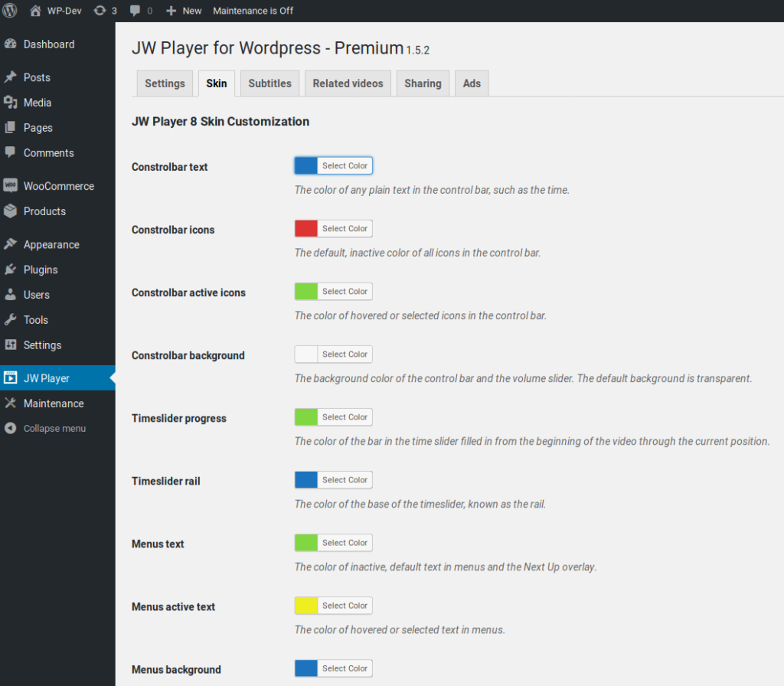Click the Collapse menu arrow icon
Screen dimensions: 784x686
[x=11, y=428]
